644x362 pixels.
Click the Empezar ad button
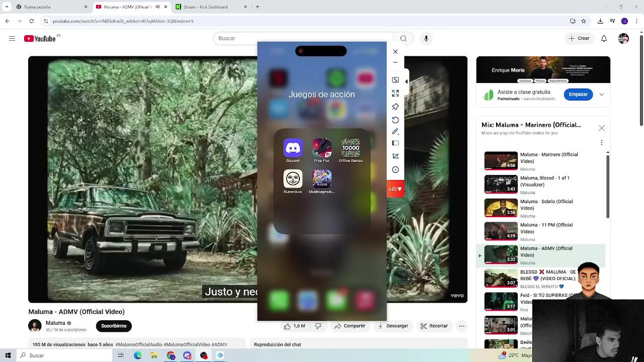[578, 94]
